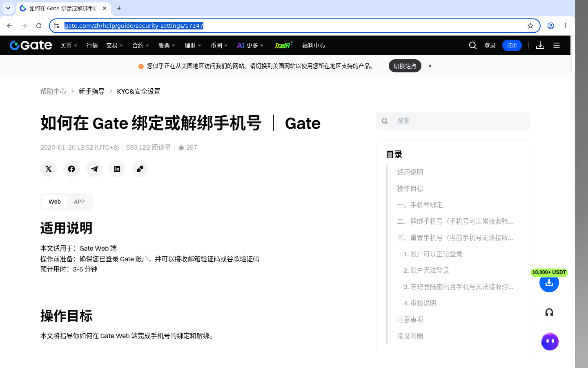This screenshot has width=588, height=368.
Task: Go to 帮助中心 breadcrumb
Action: tap(53, 91)
